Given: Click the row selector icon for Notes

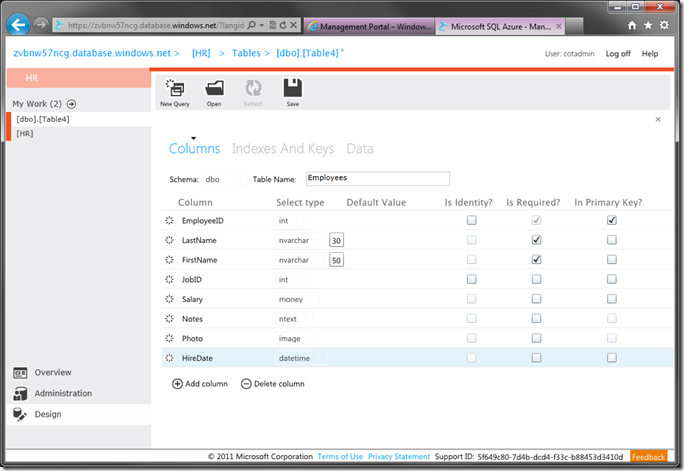Looking at the screenshot, I should (170, 319).
